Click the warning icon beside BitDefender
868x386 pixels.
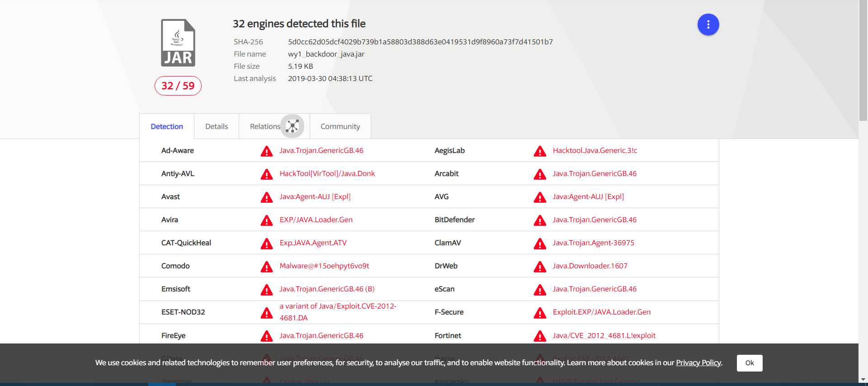540,220
